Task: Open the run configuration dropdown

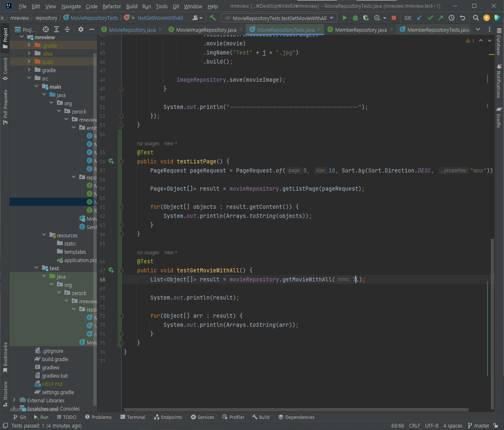Action: coord(279,18)
